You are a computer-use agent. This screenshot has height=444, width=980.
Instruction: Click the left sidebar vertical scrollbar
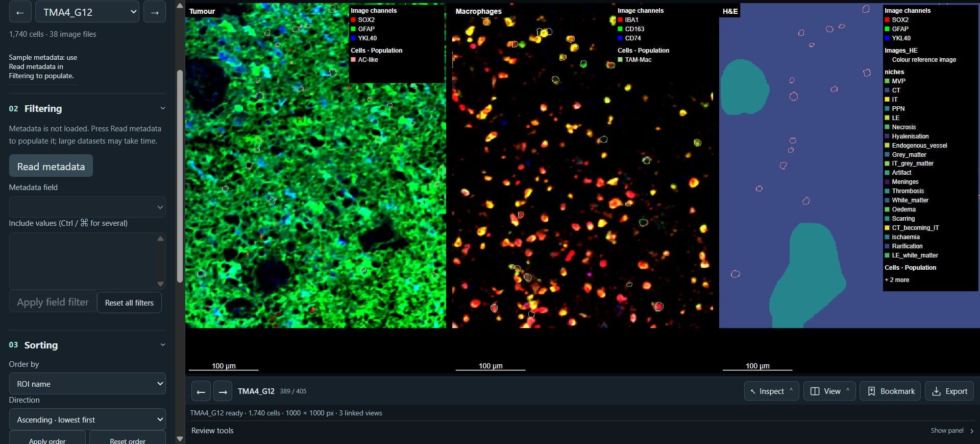pos(180,176)
